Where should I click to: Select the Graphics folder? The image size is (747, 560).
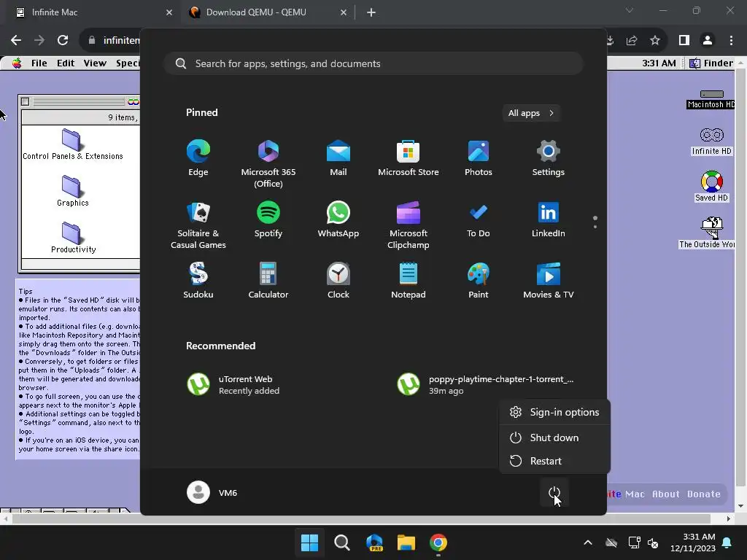[72, 191]
